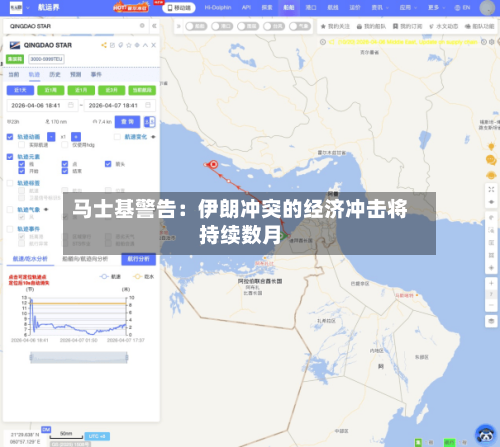Enable the 航速变化 checkbox
500x447 pixels.
[x=117, y=137]
